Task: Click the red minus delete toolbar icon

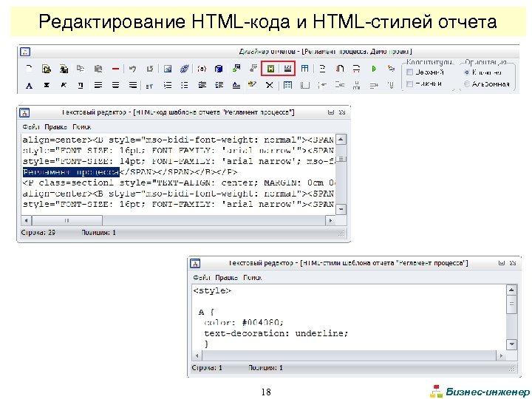Action: pyautogui.click(x=115, y=69)
